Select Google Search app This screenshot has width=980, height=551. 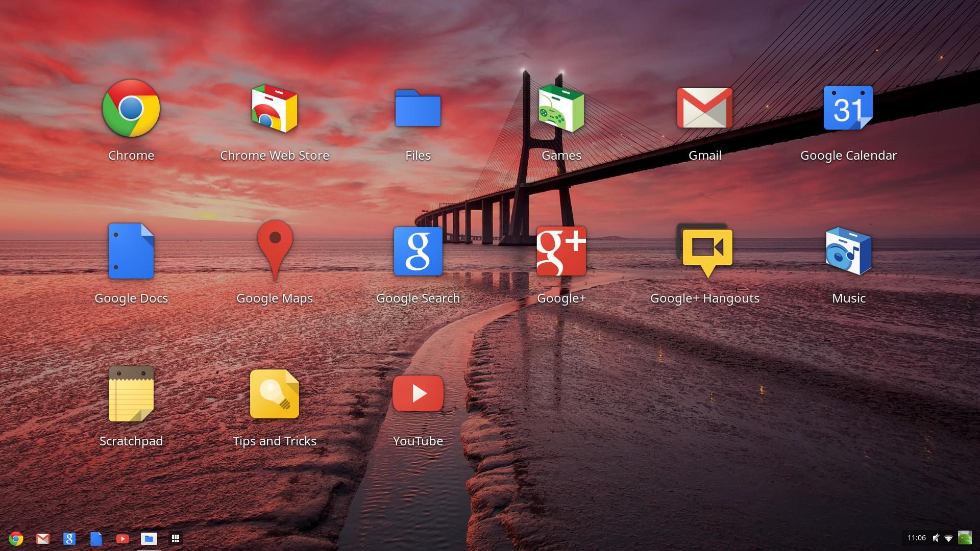click(x=418, y=253)
